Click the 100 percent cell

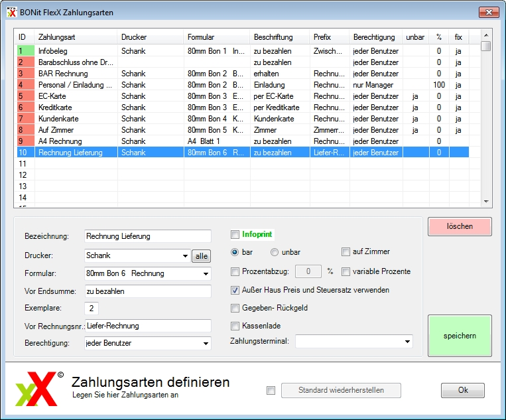(439, 85)
